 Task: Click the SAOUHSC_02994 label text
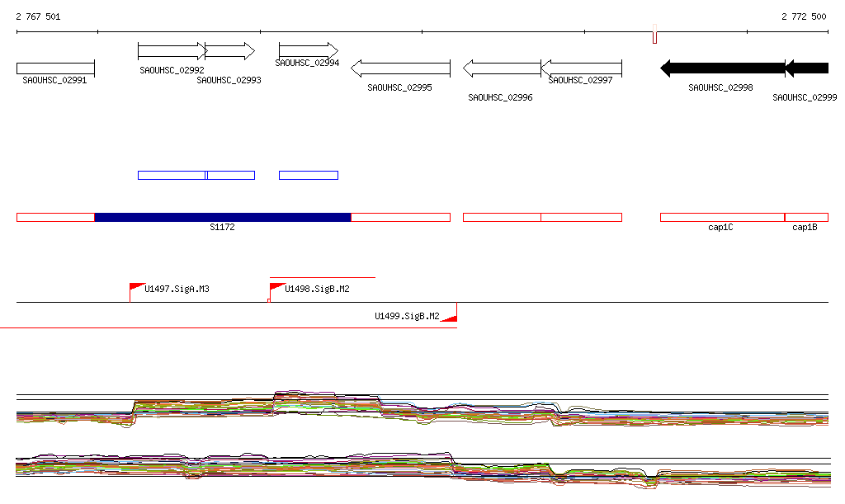[x=307, y=63]
